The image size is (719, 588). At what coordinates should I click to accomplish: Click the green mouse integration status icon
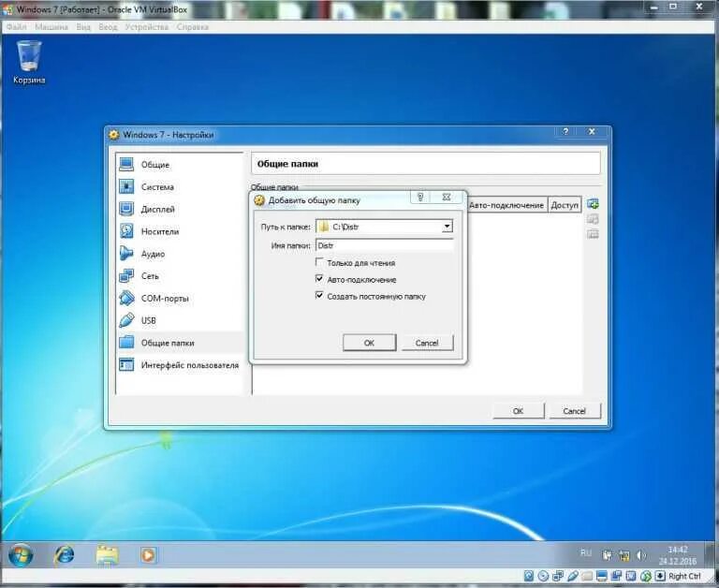pyautogui.click(x=646, y=576)
